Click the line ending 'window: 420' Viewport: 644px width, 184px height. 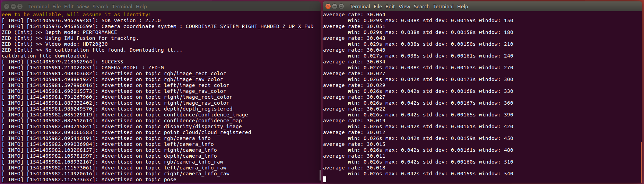(x=430, y=126)
